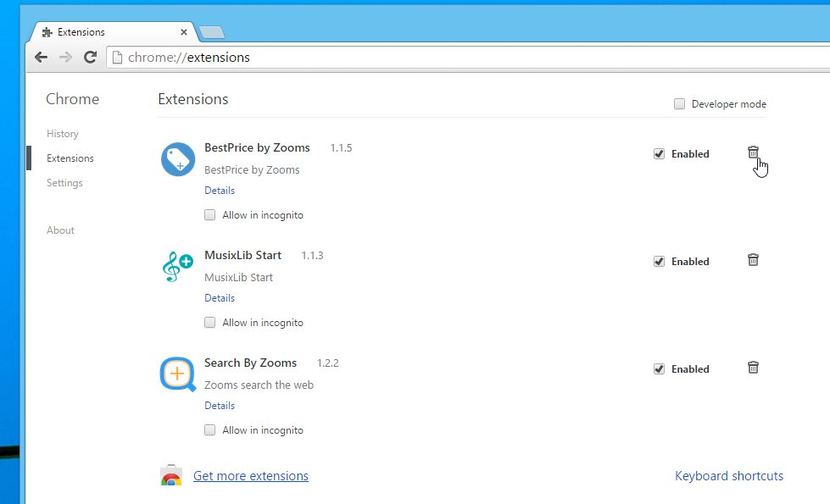Click trash icon for Search By Zooms

pyautogui.click(x=753, y=367)
